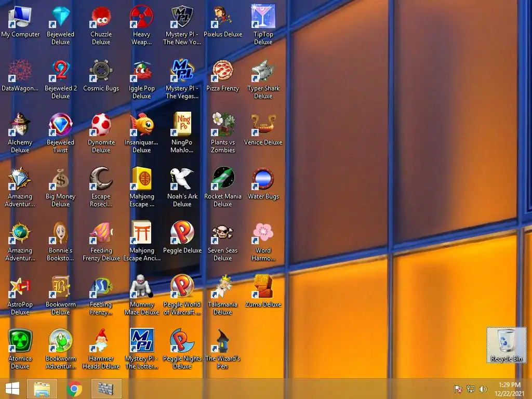Viewport: 532px width, 399px height.
Task: Open File Explorer from the taskbar
Action: [42, 389]
